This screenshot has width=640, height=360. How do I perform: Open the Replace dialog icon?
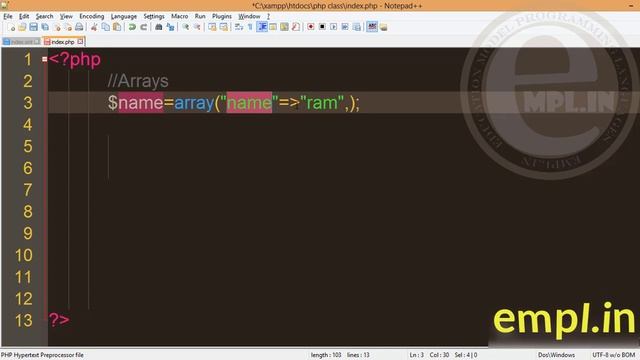click(x=170, y=27)
